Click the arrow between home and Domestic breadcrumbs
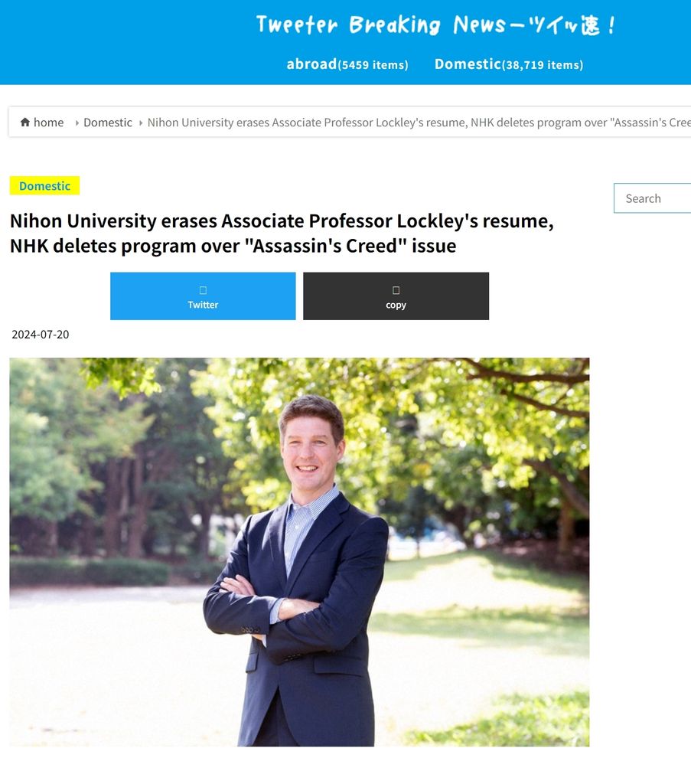The height and width of the screenshot is (784, 691). pos(77,122)
